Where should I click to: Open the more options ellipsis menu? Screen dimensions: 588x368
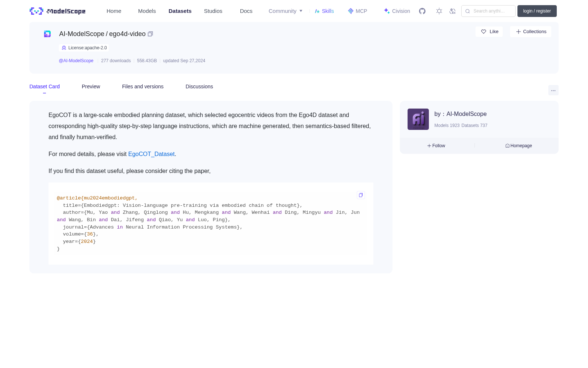tap(553, 91)
